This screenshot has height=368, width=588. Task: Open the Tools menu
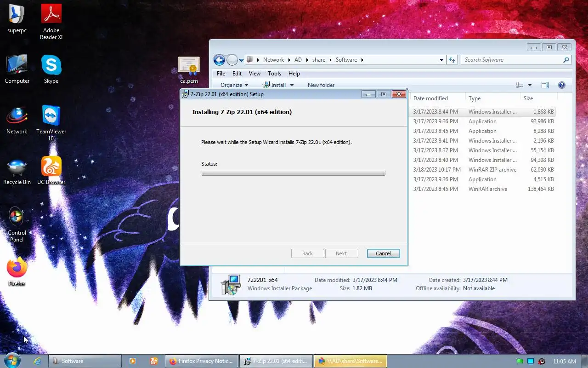pos(274,74)
